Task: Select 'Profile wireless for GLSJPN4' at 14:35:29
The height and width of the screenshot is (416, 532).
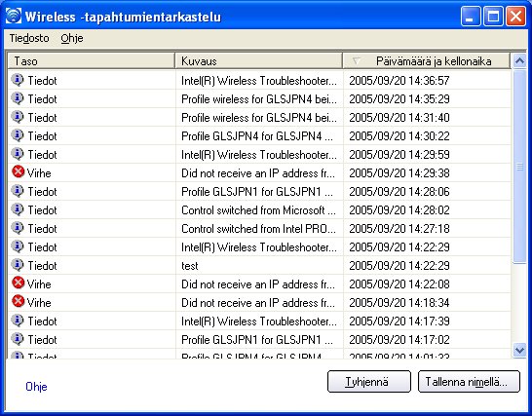Action: point(259,99)
